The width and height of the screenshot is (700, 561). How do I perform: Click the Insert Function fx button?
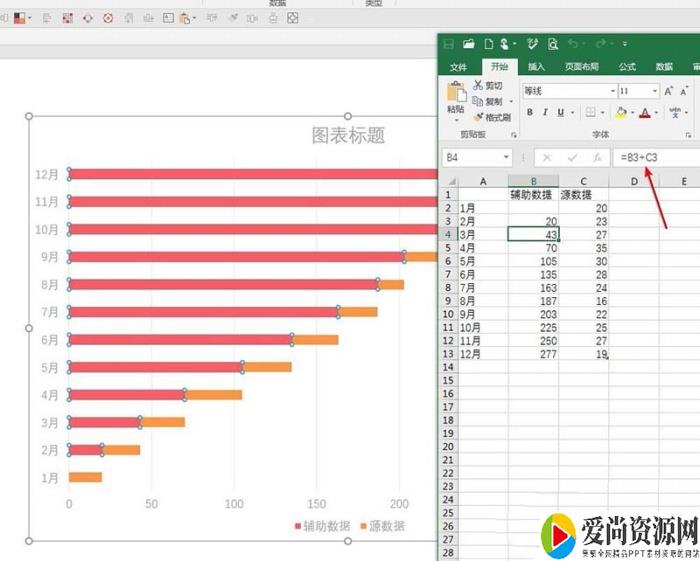(x=597, y=158)
